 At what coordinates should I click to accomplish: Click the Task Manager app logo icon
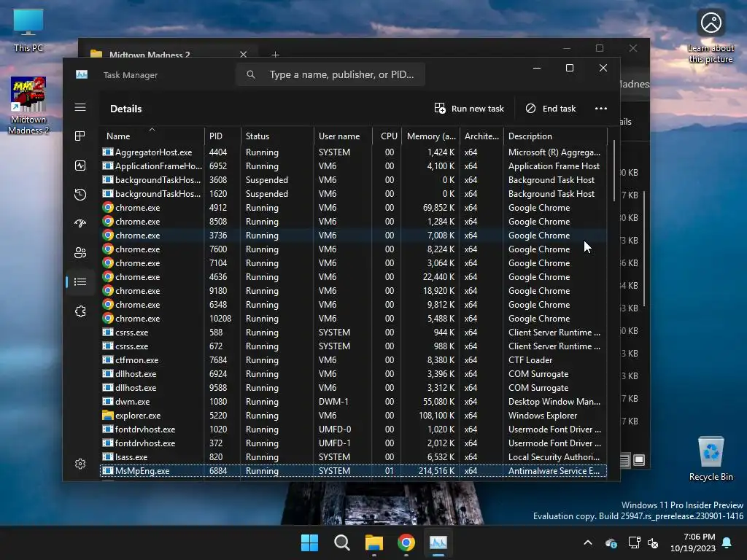[x=82, y=75]
